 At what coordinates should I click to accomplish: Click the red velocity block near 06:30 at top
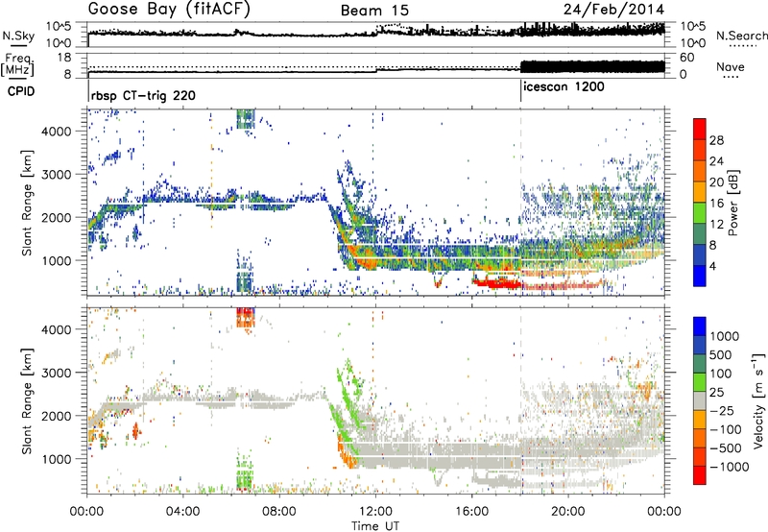point(246,316)
